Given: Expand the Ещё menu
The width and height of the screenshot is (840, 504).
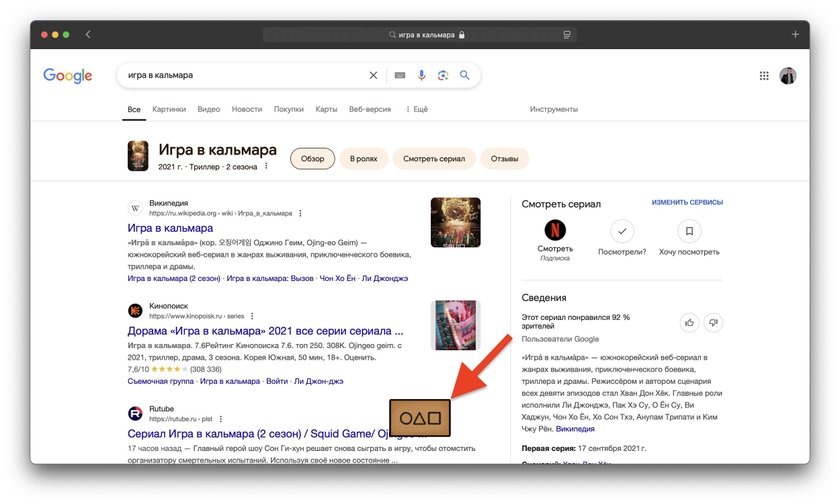Looking at the screenshot, I should click(x=417, y=109).
